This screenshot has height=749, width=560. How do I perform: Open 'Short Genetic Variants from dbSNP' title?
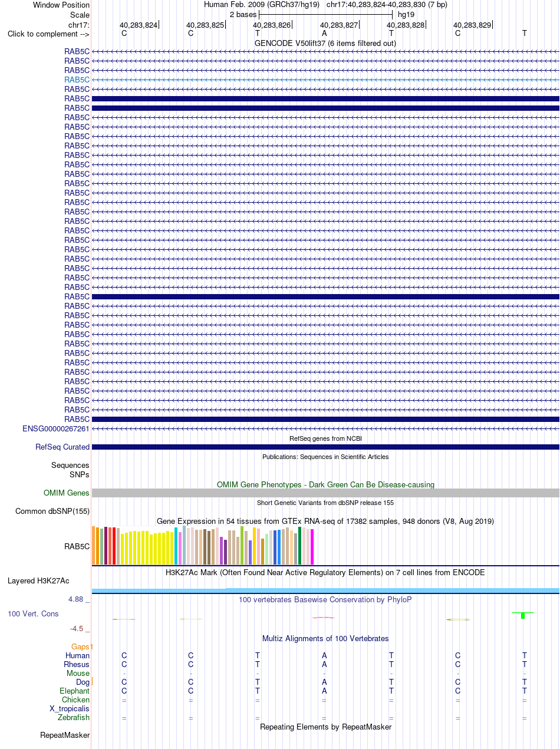(325, 503)
